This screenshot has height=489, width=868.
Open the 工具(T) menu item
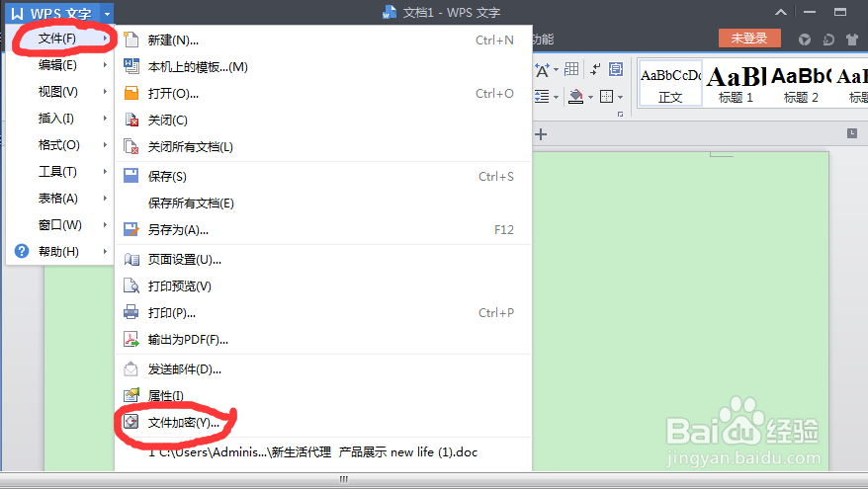point(59,172)
